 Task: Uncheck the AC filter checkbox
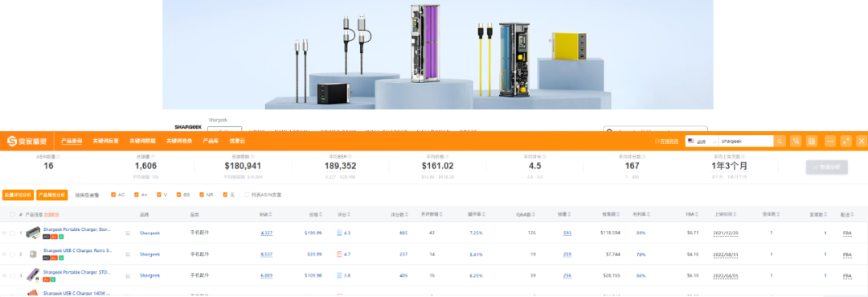tap(113, 195)
